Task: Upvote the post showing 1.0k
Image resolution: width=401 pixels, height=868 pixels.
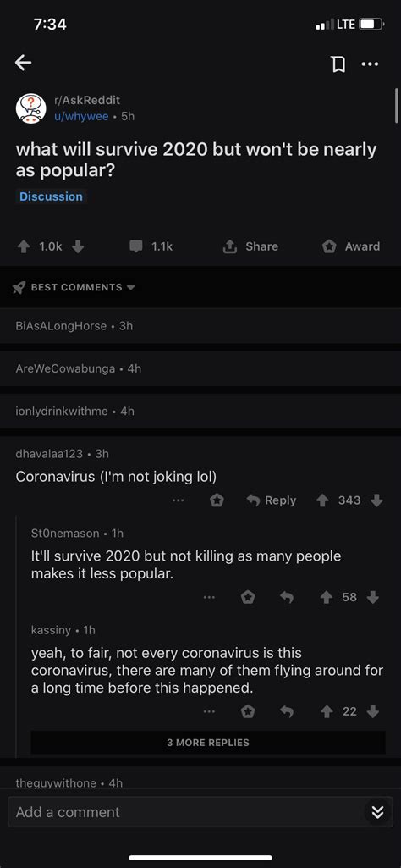Action: pos(24,247)
